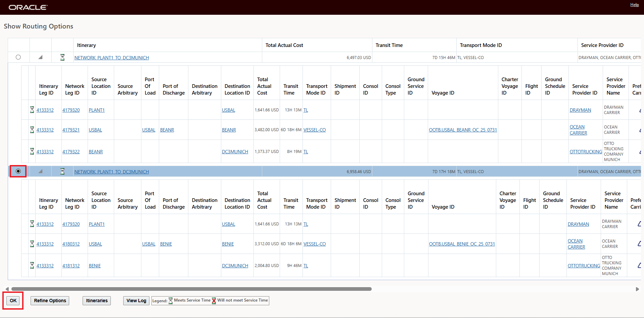Click the Oracle logo in the banner
Viewport: 644px width, 318px height.
click(28, 7)
